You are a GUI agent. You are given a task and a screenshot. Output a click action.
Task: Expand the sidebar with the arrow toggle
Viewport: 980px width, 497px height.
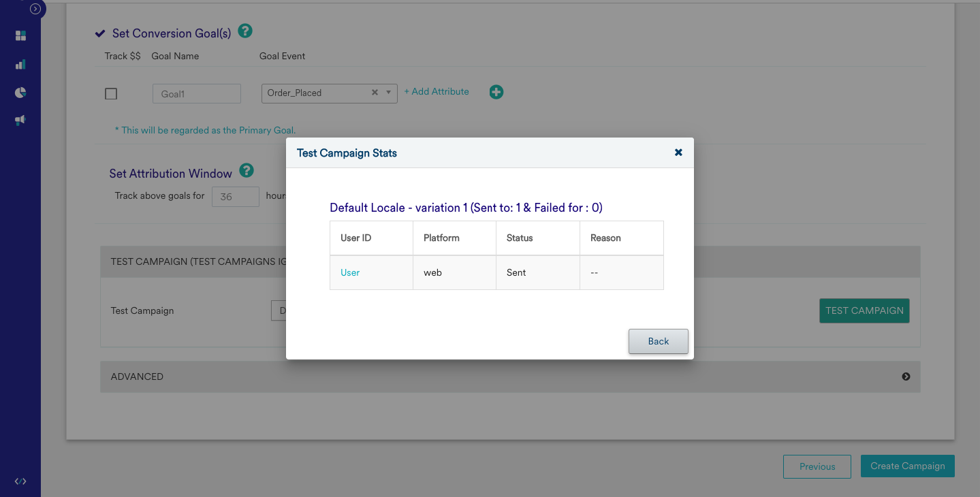pos(35,9)
